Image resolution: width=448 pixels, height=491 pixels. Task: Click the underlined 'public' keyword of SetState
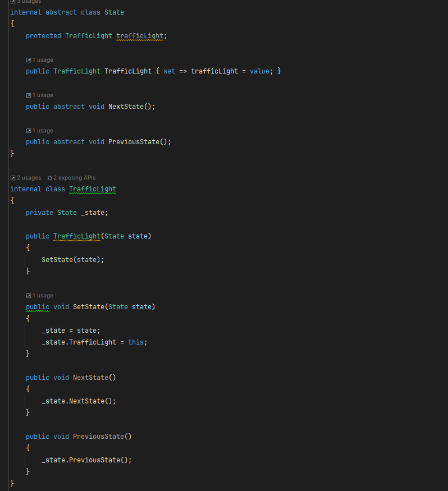(x=38, y=307)
